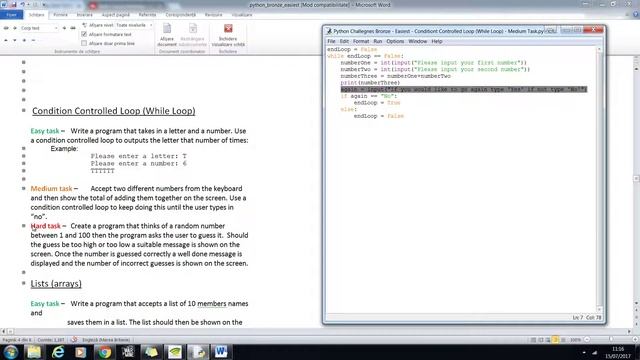Check Afișare doar prima linie checkbox
Screen dimensions: 640x360
coord(84,43)
